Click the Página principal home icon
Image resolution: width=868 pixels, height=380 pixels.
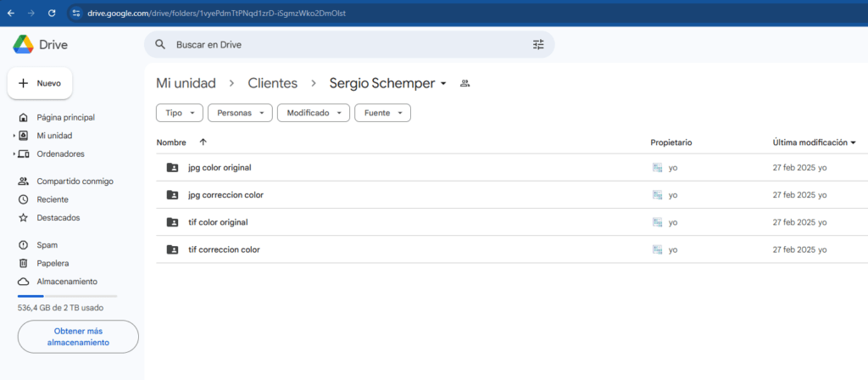click(23, 117)
